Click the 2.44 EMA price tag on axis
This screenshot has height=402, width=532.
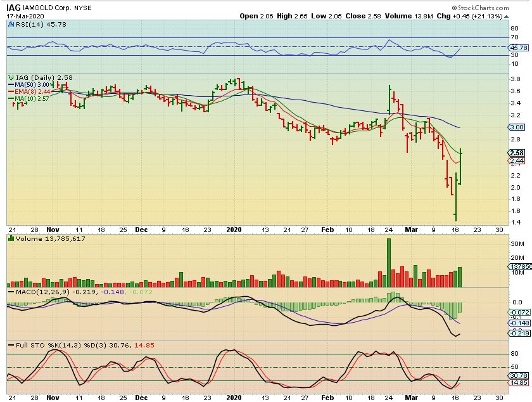tap(517, 161)
